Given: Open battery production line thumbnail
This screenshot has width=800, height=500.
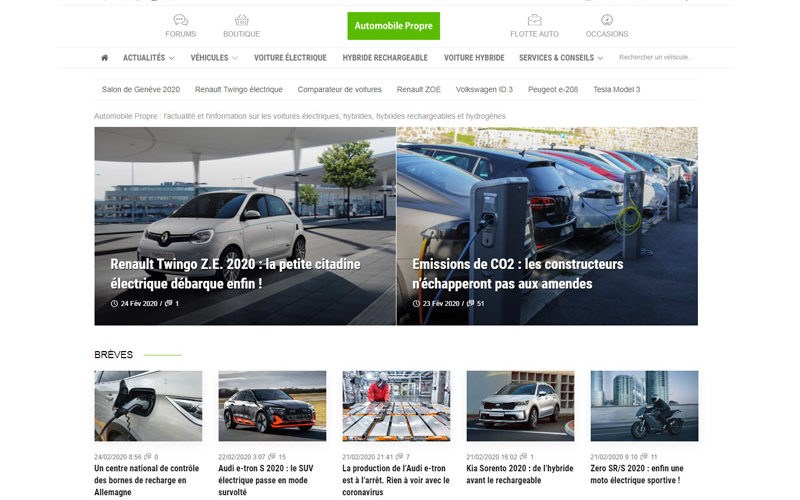Looking at the screenshot, I should (x=396, y=406).
